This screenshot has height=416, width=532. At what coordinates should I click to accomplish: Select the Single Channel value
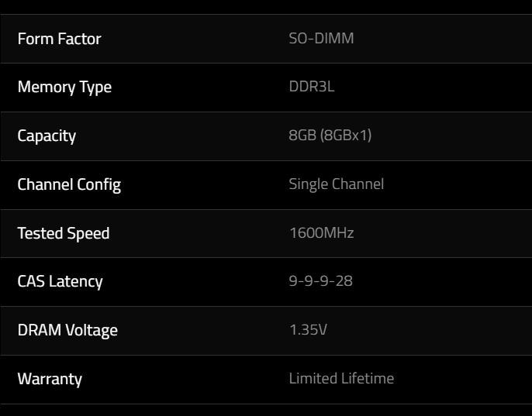(337, 184)
